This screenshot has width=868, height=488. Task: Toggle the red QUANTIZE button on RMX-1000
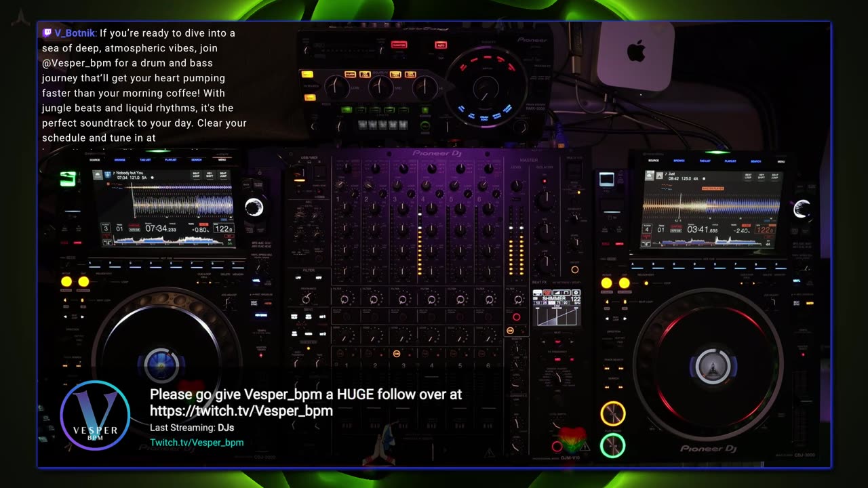399,45
